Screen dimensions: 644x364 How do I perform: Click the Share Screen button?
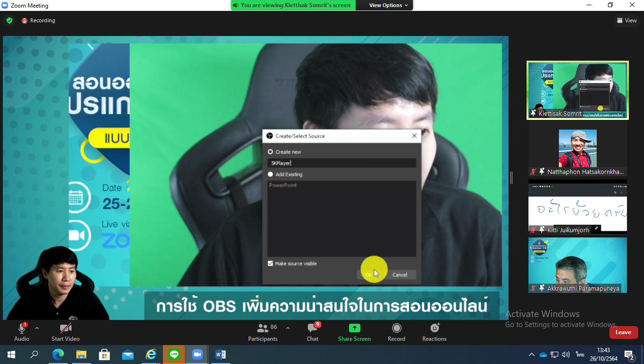(x=354, y=332)
